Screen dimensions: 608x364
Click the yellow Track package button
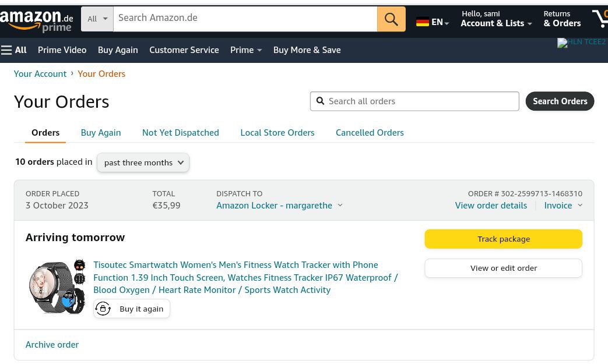503,239
